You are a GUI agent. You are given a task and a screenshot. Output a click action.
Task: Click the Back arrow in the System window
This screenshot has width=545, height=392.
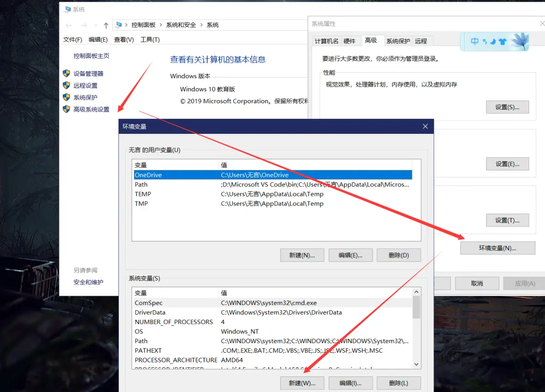(x=69, y=25)
